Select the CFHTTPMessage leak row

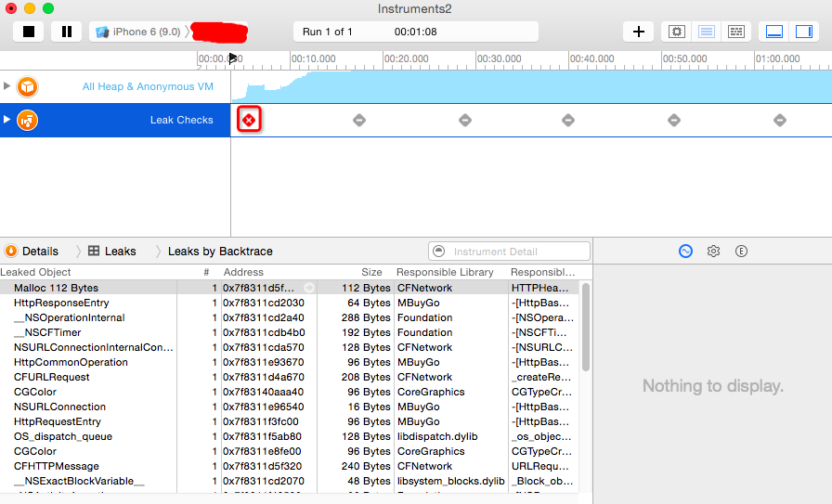click(289, 466)
